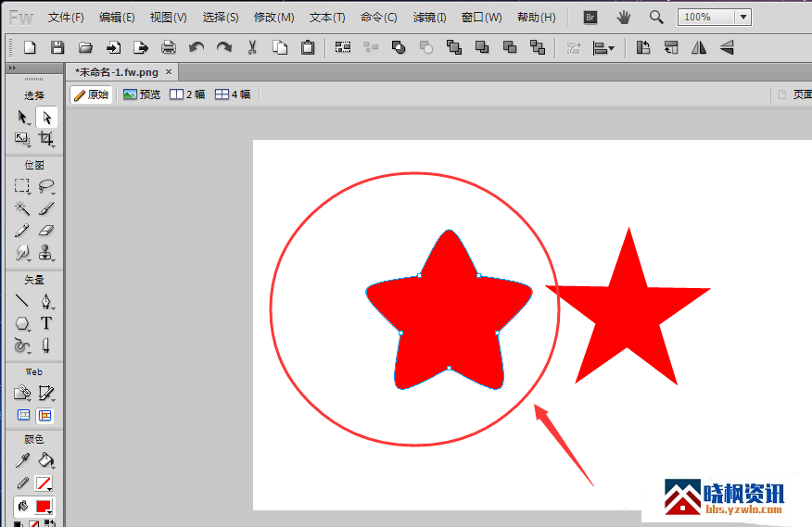Bring selection to front
The height and width of the screenshot is (527, 812).
[x=454, y=48]
